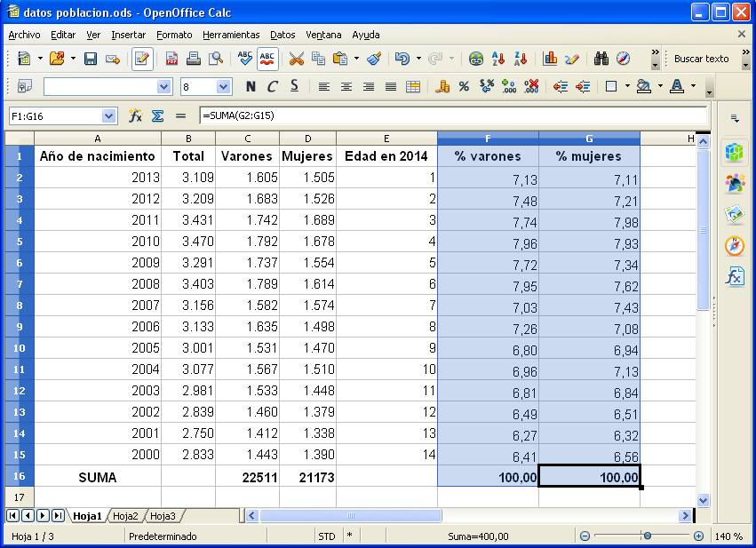The width and height of the screenshot is (756, 548).
Task: Open the Insert Chart tool
Action: click(550, 59)
